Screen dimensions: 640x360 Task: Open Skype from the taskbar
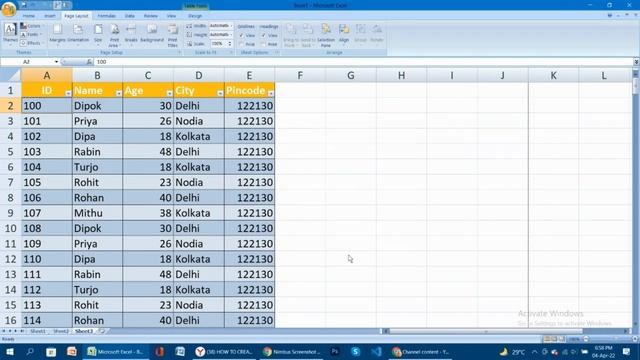355,351
